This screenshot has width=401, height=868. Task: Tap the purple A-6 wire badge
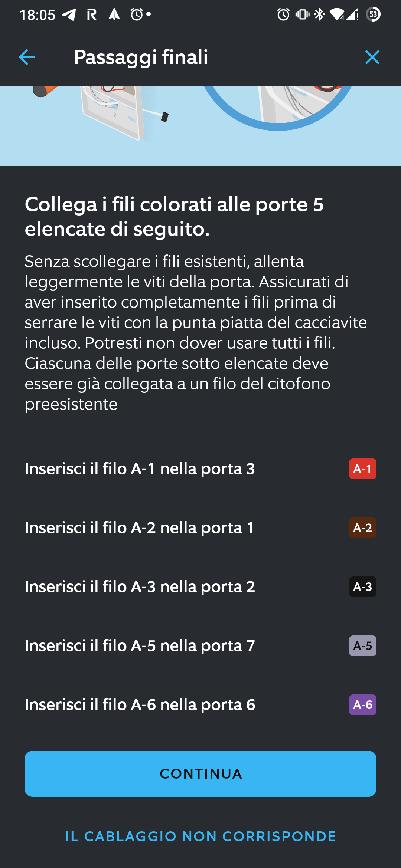pyautogui.click(x=362, y=705)
